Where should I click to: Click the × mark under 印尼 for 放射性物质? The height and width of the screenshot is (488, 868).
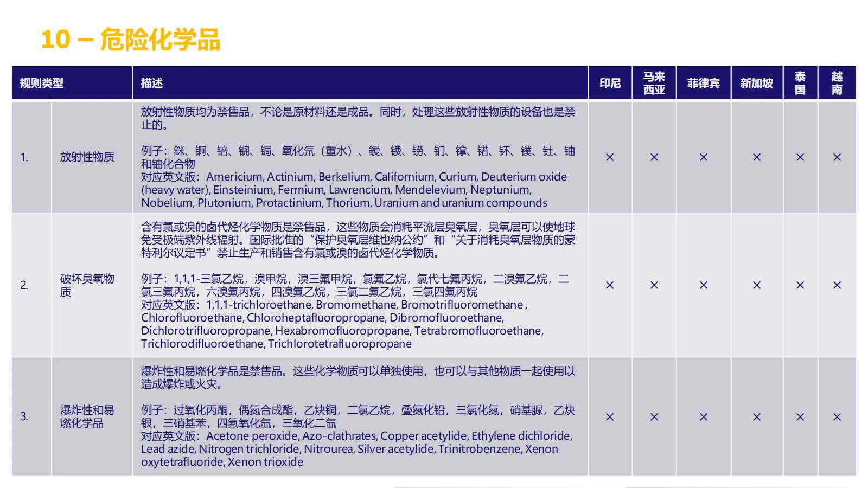[x=610, y=157]
